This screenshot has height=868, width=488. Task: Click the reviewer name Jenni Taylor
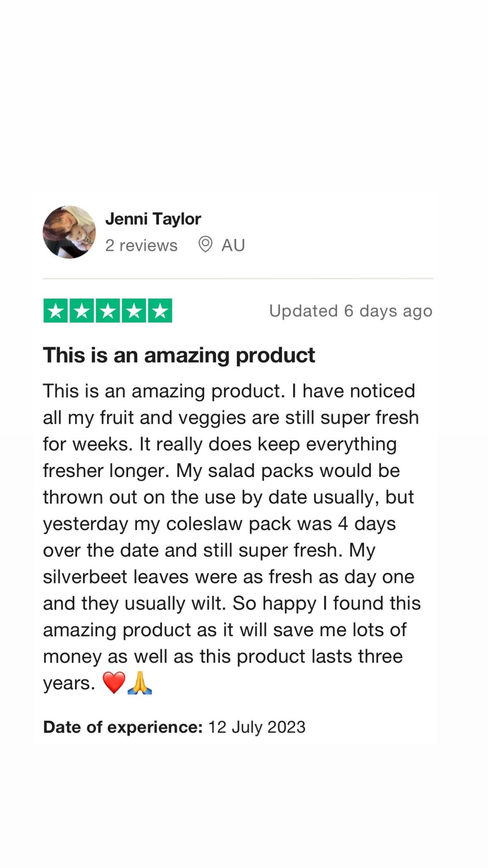coord(153,219)
